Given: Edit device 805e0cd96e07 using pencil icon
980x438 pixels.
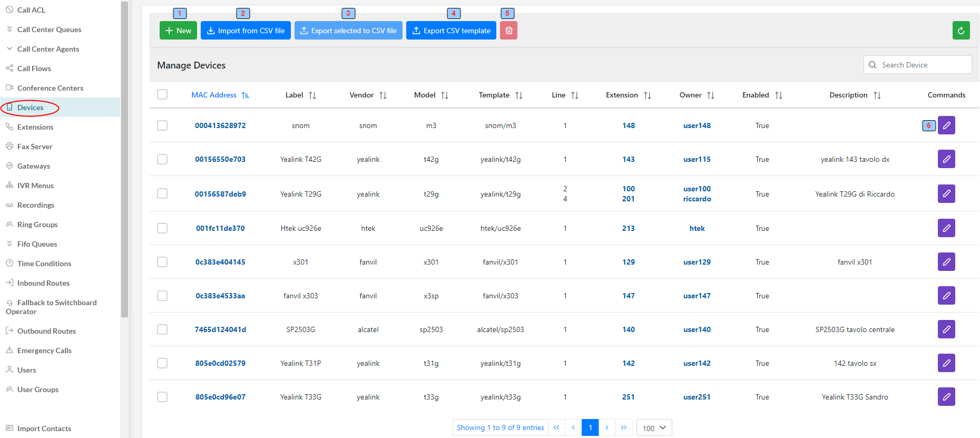Looking at the screenshot, I should (x=946, y=397).
